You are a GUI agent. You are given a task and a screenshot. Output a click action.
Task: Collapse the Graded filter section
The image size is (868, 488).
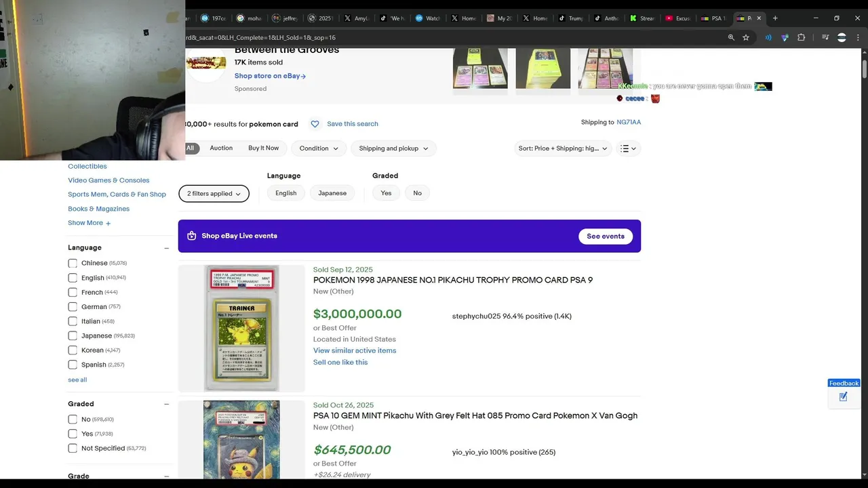point(166,405)
